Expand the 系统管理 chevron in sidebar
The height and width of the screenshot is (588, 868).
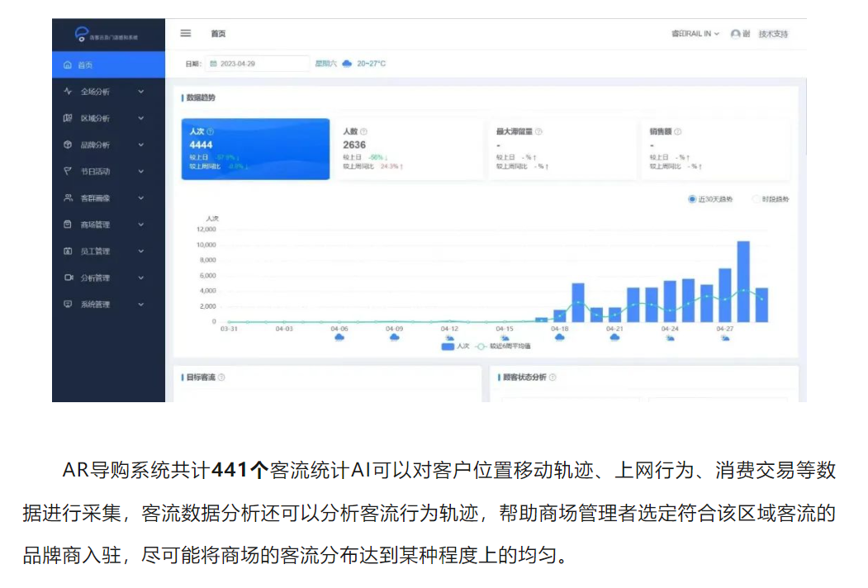pos(141,304)
